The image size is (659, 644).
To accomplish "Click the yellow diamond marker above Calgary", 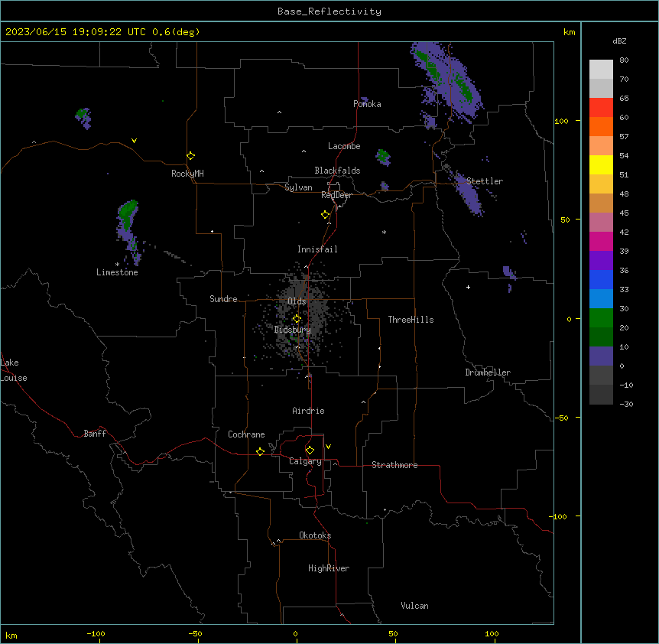I will tap(310, 450).
